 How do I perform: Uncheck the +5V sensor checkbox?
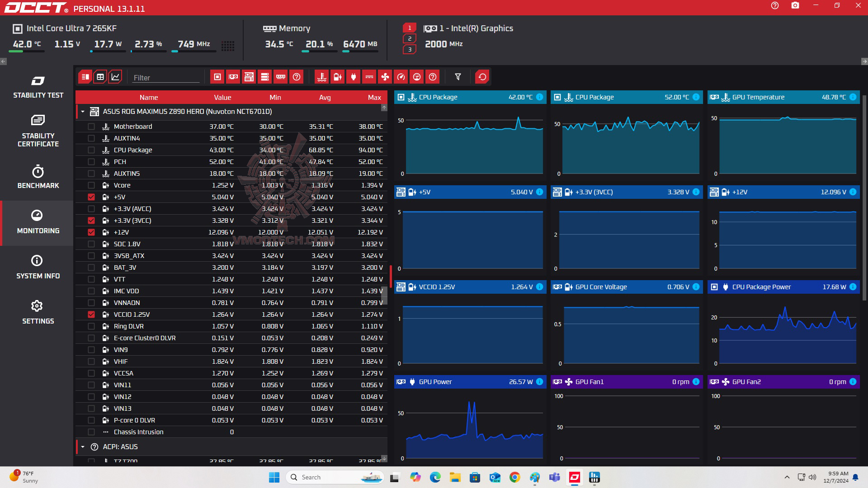point(91,197)
